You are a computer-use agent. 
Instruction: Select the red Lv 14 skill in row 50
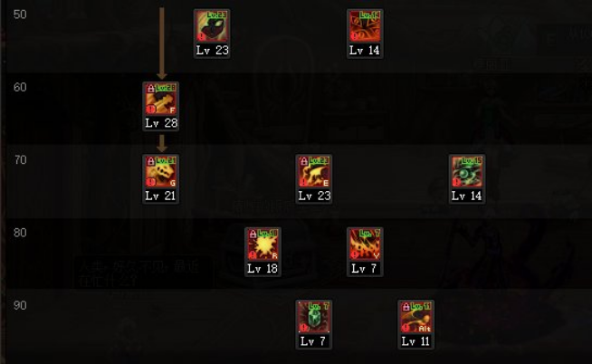tap(365, 34)
